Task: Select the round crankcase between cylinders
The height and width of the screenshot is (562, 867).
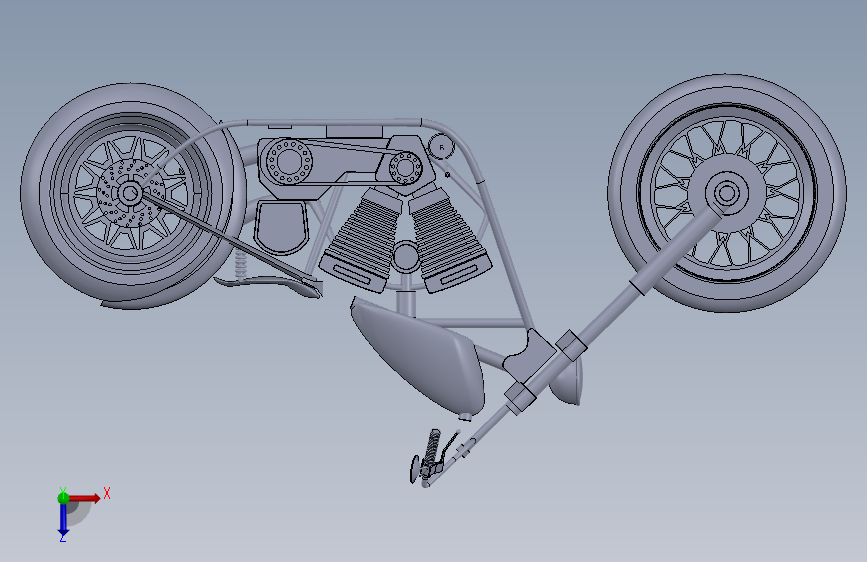Action: click(406, 257)
